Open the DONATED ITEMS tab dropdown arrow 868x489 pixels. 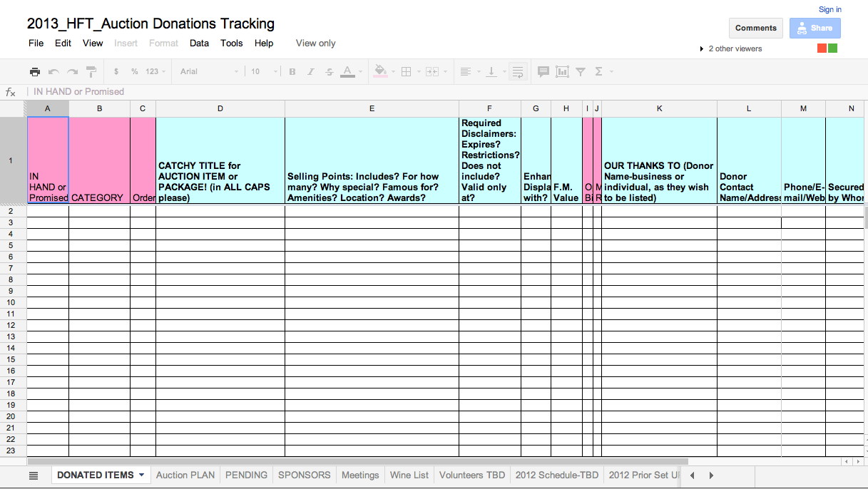[141, 475]
